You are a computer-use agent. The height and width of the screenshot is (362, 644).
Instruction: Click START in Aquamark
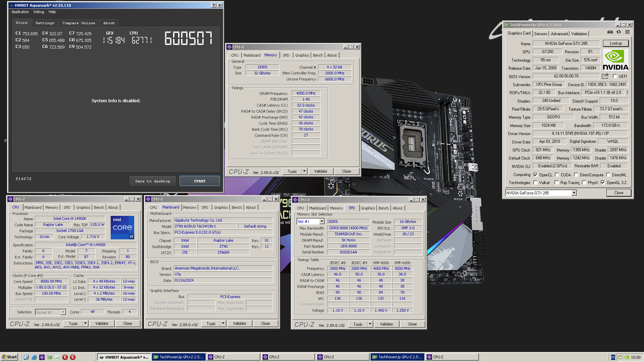coord(200,181)
